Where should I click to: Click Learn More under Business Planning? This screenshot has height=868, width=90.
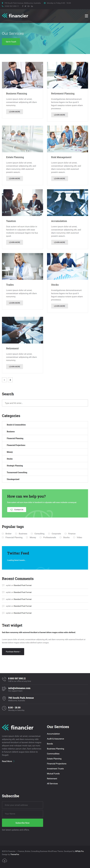14,112
